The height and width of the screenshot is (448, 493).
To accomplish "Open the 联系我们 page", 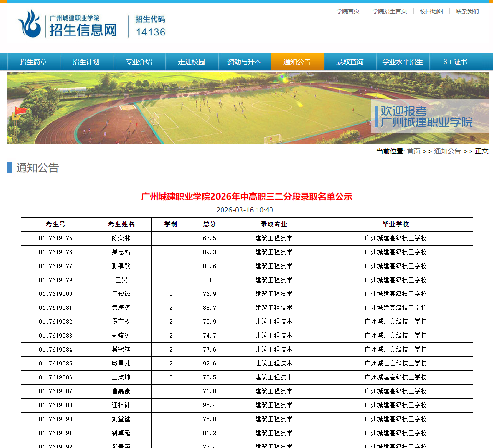I will click(467, 11).
